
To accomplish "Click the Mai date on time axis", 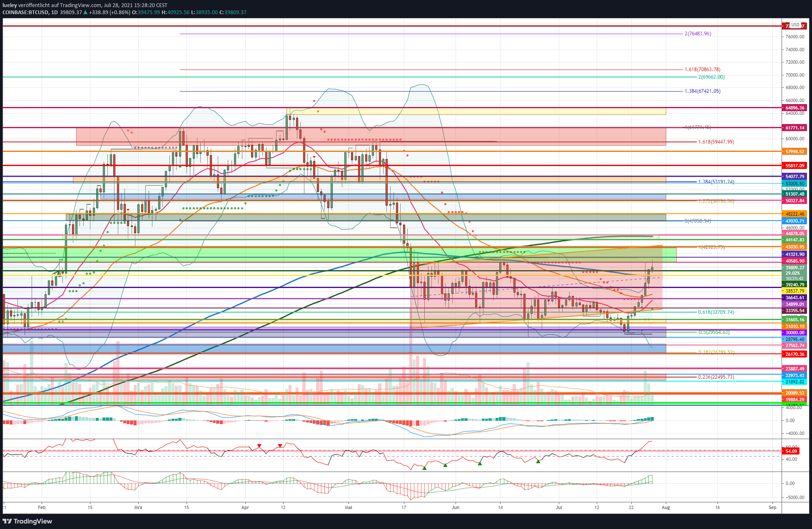I will pyautogui.click(x=349, y=507).
